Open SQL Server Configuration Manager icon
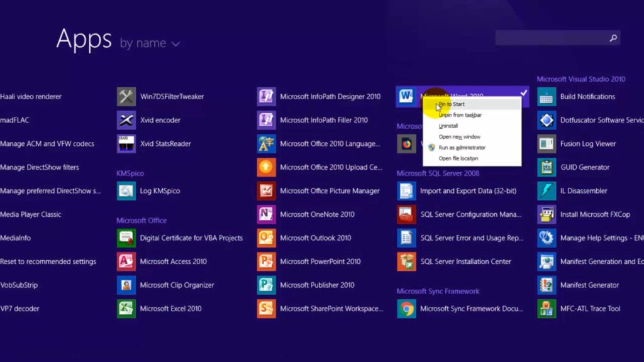Screen dimensions: 644x362 click(x=407, y=214)
